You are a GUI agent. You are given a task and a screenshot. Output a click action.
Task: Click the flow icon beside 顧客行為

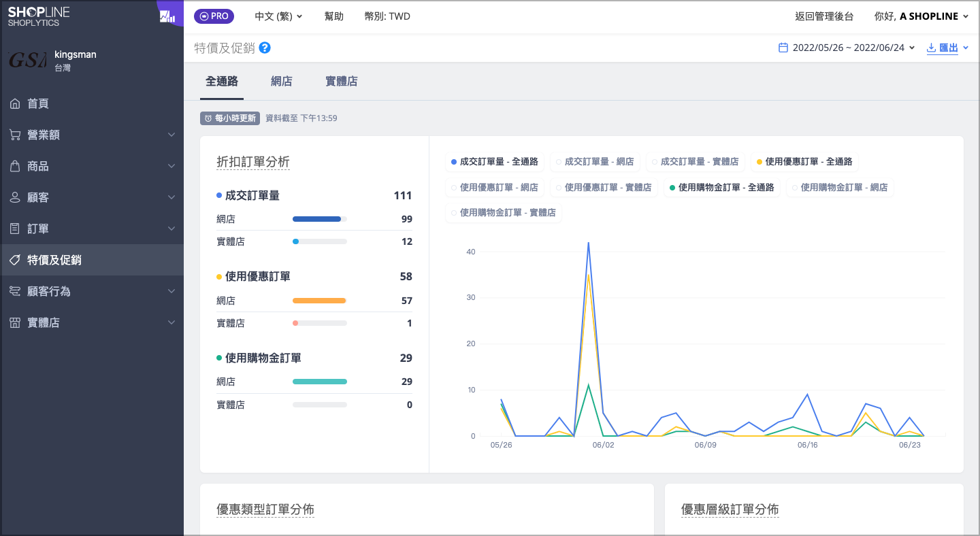pyautogui.click(x=15, y=291)
